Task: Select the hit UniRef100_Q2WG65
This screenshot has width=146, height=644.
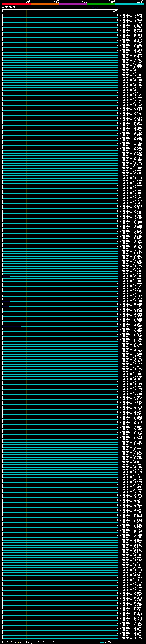Action: [x=131, y=336]
